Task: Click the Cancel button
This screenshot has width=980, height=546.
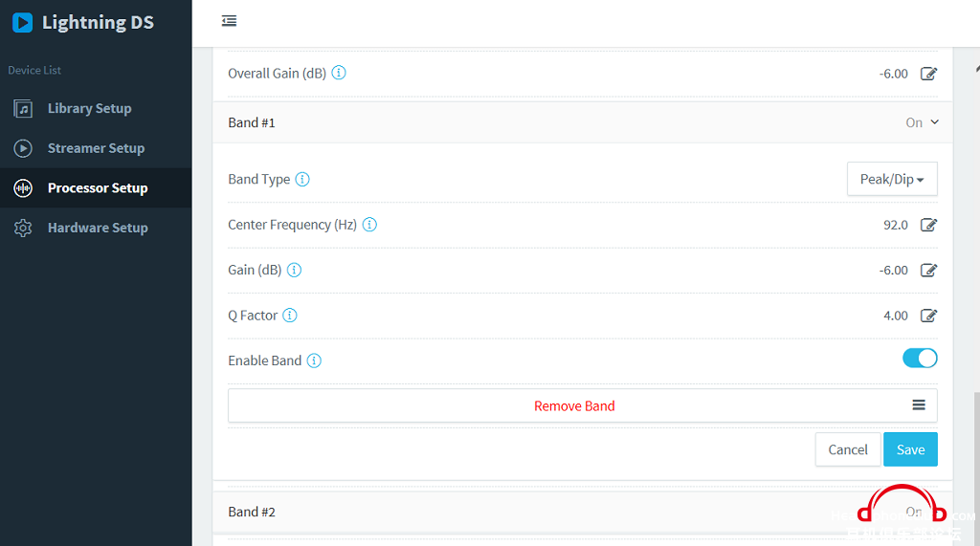Action: pos(848,449)
